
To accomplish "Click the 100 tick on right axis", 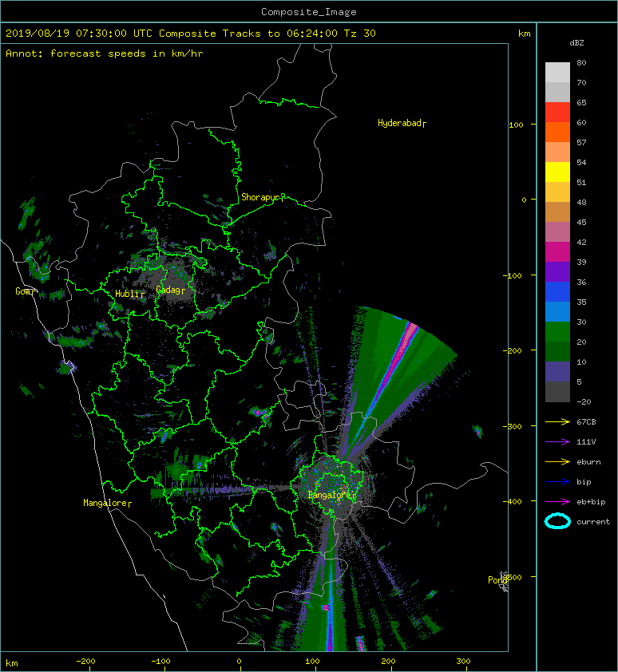I will [x=516, y=125].
